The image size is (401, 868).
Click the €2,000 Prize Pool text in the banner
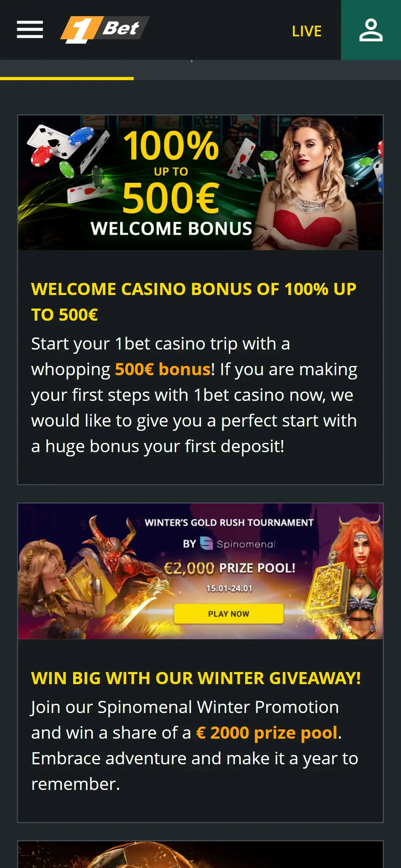229,568
